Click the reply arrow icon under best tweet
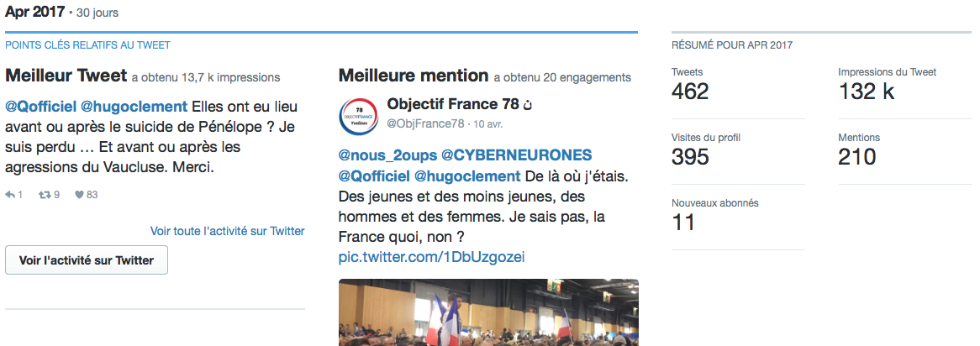This screenshot has height=346, width=980. (x=10, y=195)
